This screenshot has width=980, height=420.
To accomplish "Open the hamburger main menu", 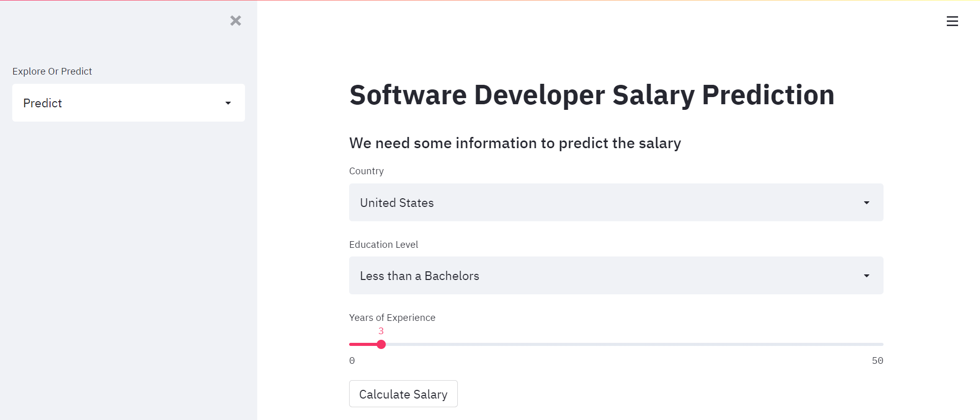I will 952,21.
